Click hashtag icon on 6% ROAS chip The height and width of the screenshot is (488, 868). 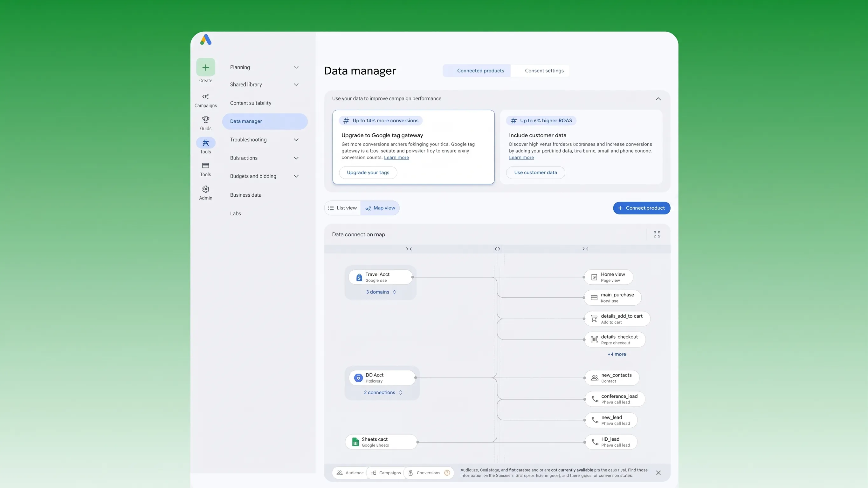coord(513,120)
